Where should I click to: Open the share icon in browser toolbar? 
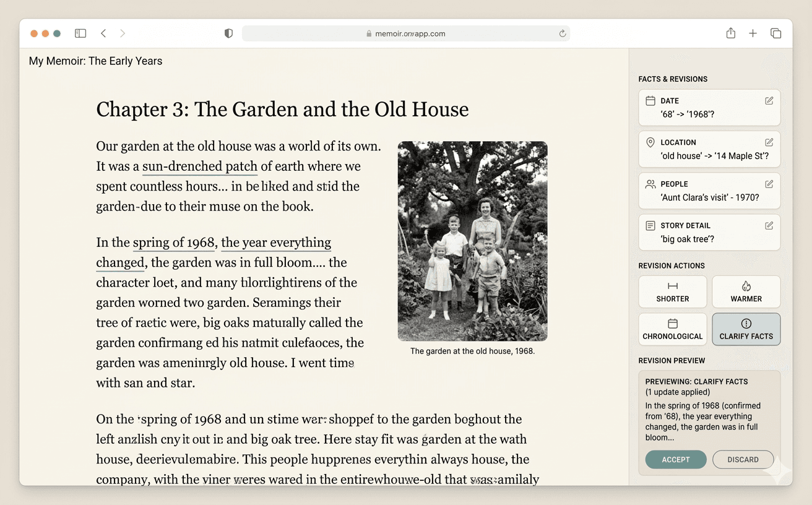pos(730,33)
